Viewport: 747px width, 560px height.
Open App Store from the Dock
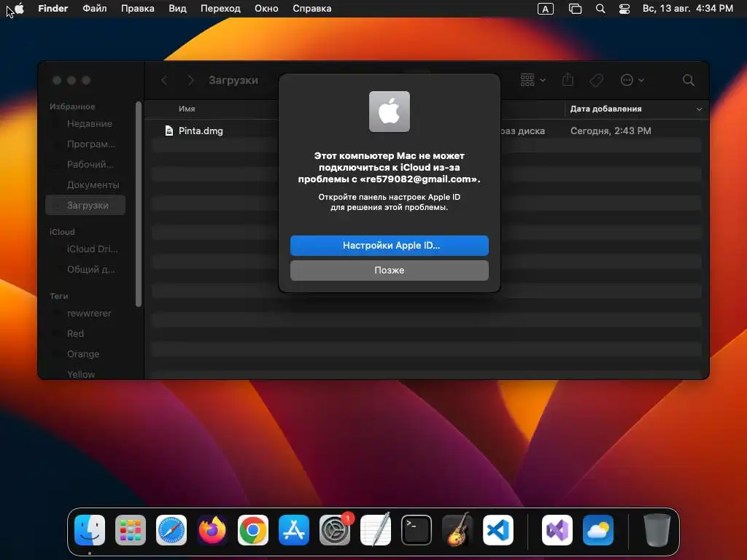(x=294, y=530)
